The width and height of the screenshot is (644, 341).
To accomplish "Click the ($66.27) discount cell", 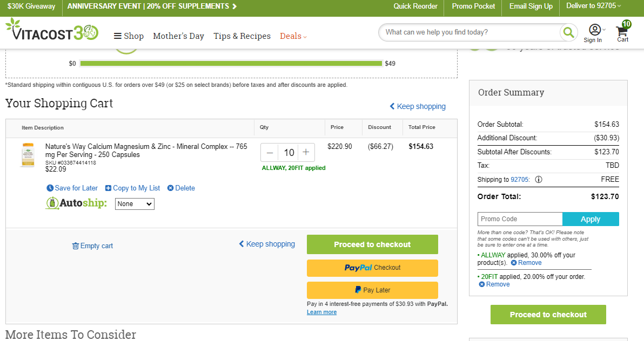I will (380, 147).
